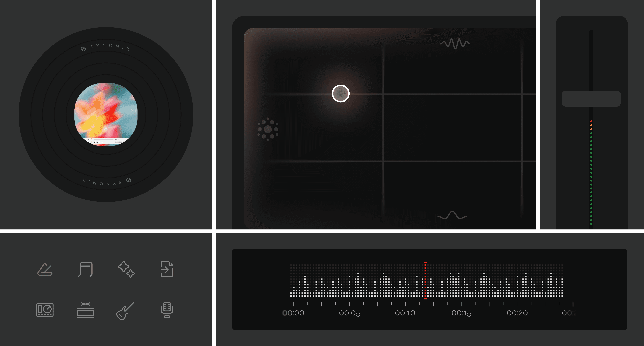This screenshot has height=346, width=644.
Task: Click the volume fader handle
Action: click(x=591, y=99)
